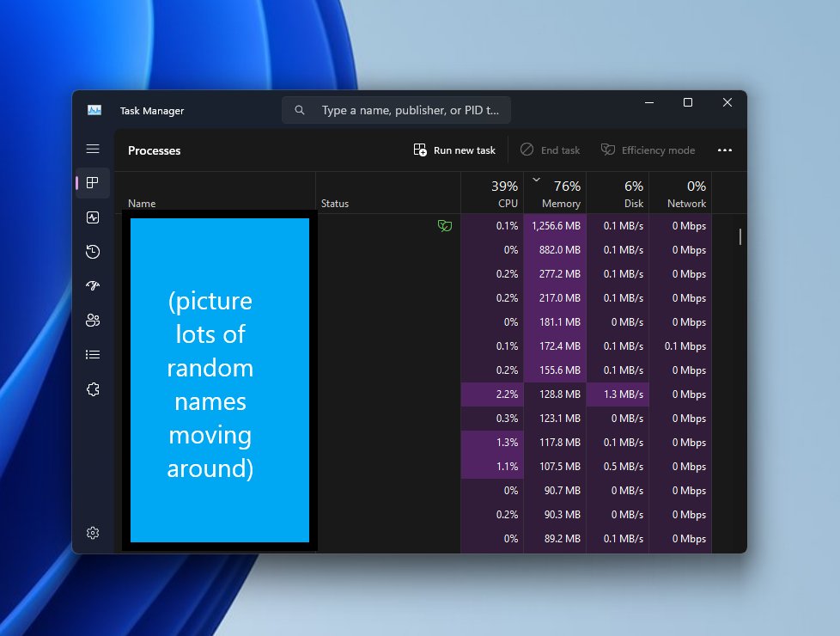The width and height of the screenshot is (840, 636).
Task: Click the green efficiency leaf status icon
Action: click(445, 226)
